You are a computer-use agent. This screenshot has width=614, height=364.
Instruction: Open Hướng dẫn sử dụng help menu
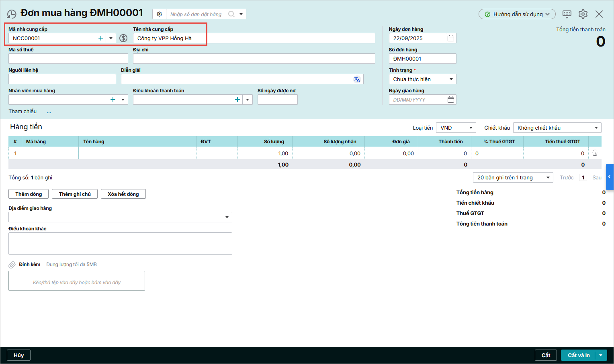coord(517,14)
